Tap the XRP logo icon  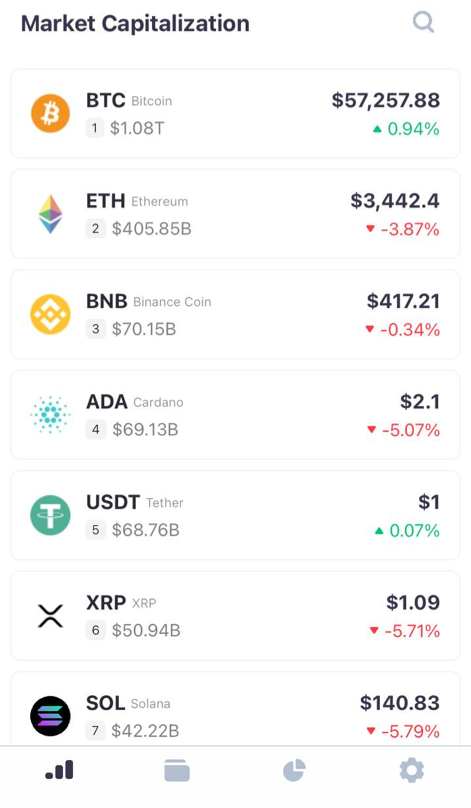click(51, 616)
